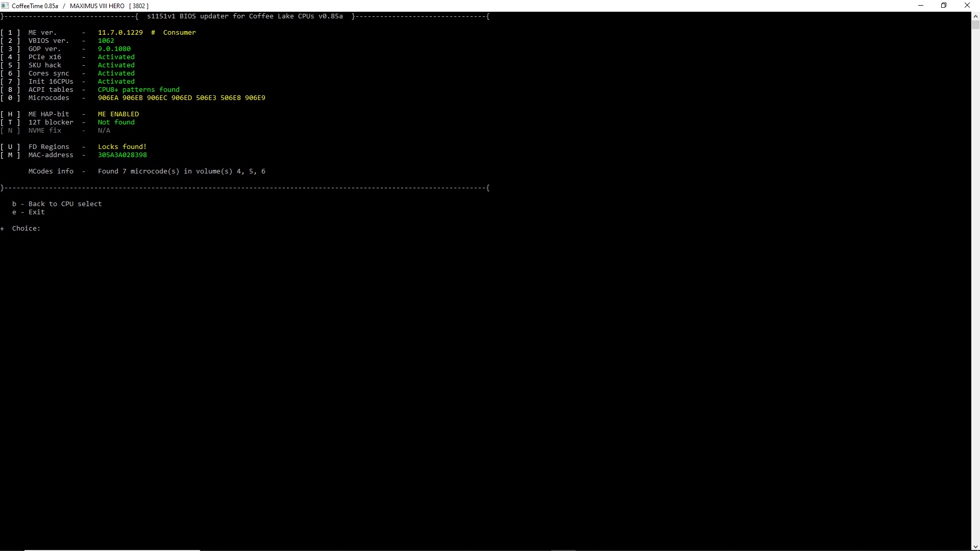The width and height of the screenshot is (980, 551).
Task: Click the Exit option text
Action: pyautogui.click(x=36, y=212)
